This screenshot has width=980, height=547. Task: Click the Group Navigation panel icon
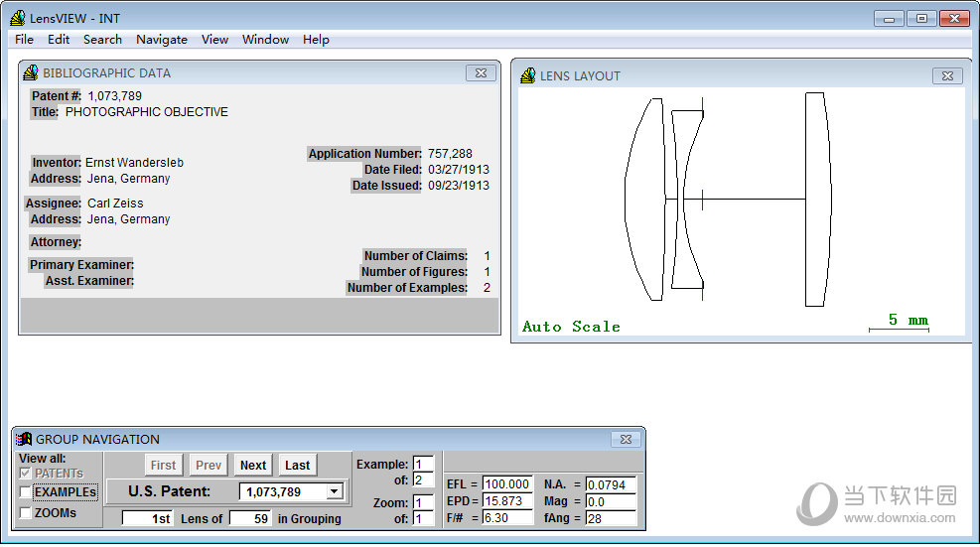(x=24, y=439)
